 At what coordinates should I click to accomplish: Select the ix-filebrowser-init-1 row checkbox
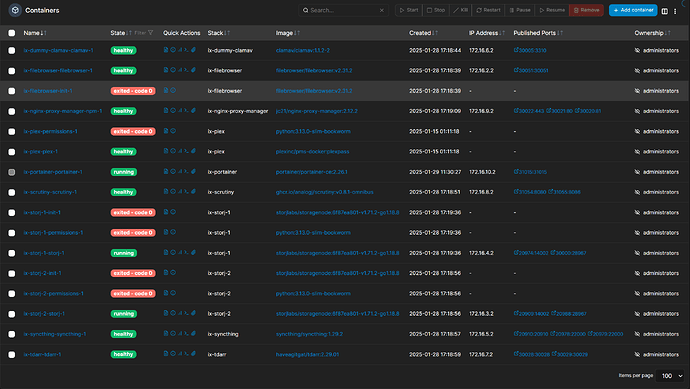(12, 91)
